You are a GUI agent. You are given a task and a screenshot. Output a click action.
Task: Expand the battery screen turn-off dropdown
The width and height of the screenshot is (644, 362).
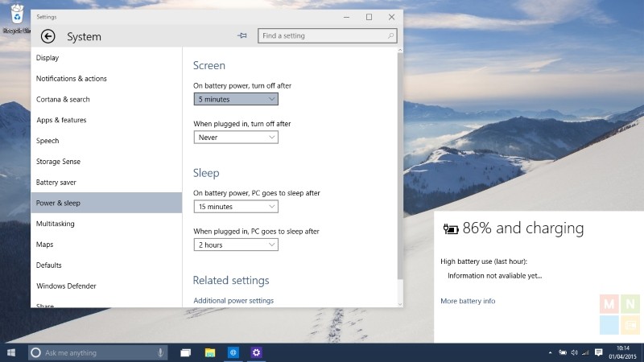click(236, 99)
